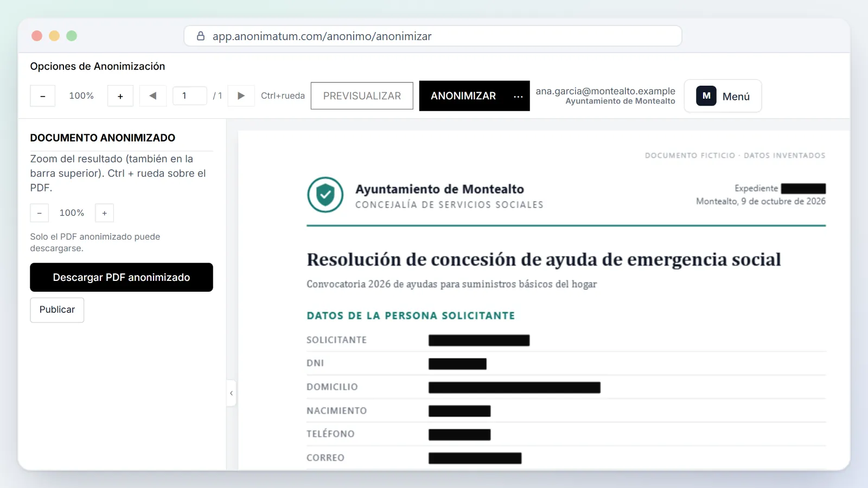Viewport: 868px width, 488px height.
Task: Collapse the left sidebar panel chevron
Action: tap(232, 393)
